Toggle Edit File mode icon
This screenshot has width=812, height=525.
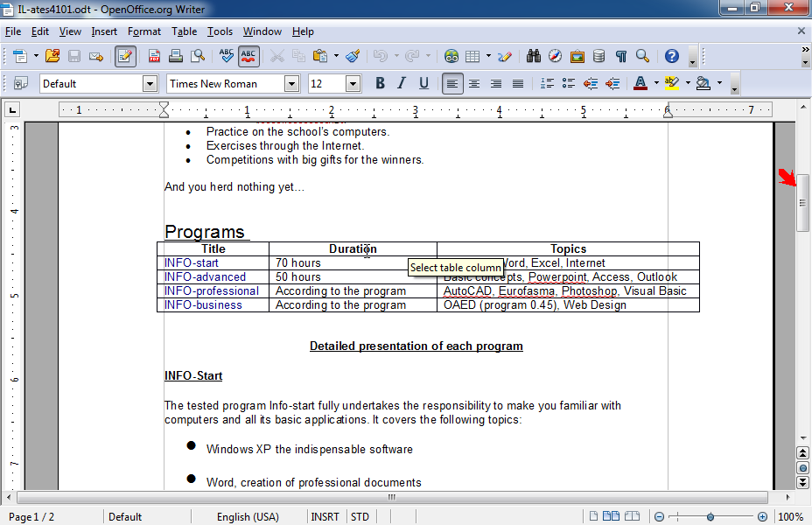point(125,56)
